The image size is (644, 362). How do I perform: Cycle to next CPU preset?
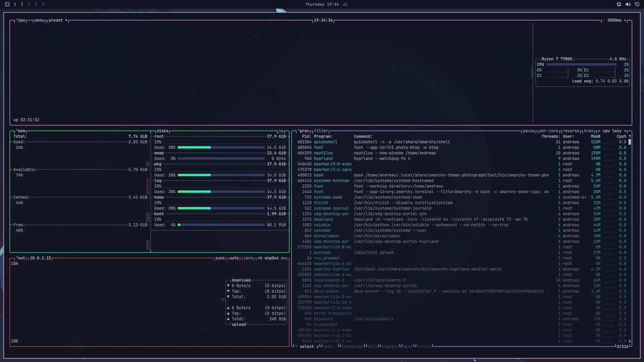pos(56,20)
